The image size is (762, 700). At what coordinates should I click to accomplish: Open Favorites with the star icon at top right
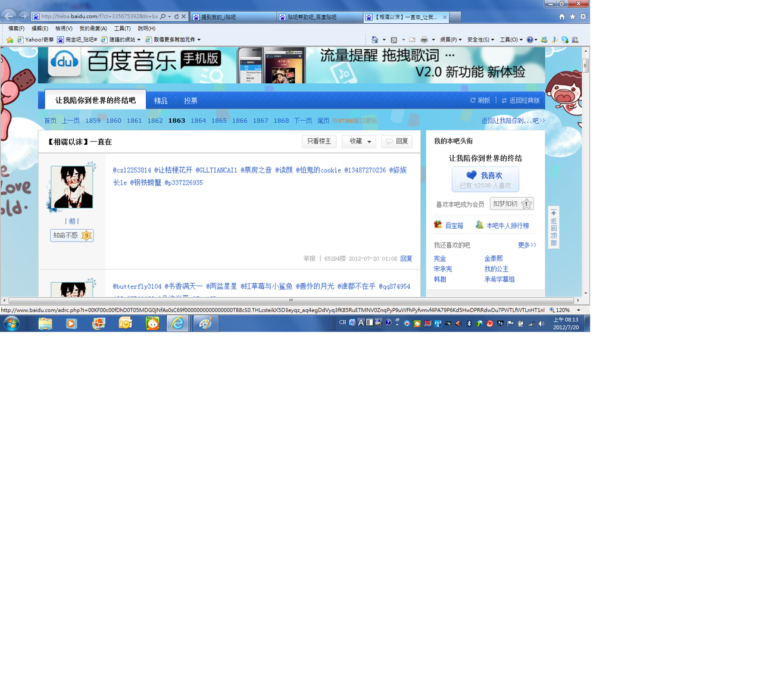[x=572, y=17]
